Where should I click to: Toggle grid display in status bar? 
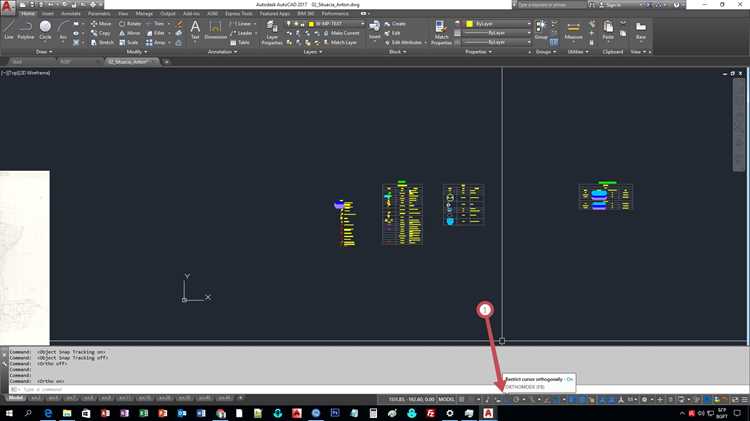click(x=462, y=399)
